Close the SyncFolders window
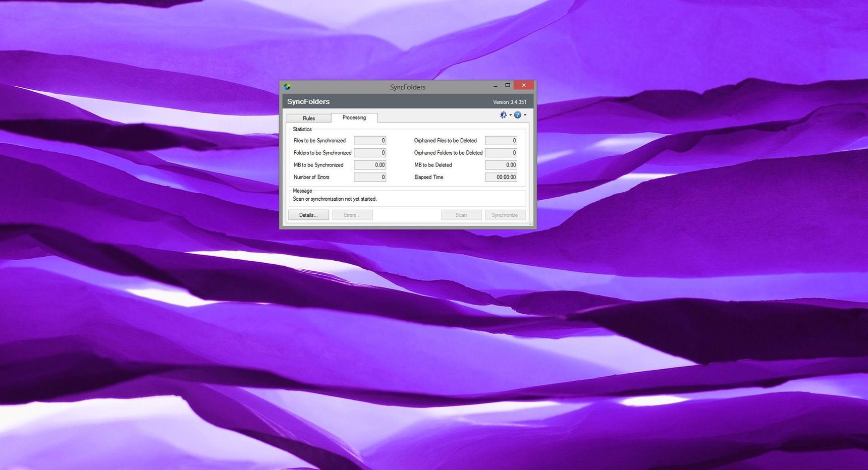The height and width of the screenshot is (470, 868). coord(524,85)
